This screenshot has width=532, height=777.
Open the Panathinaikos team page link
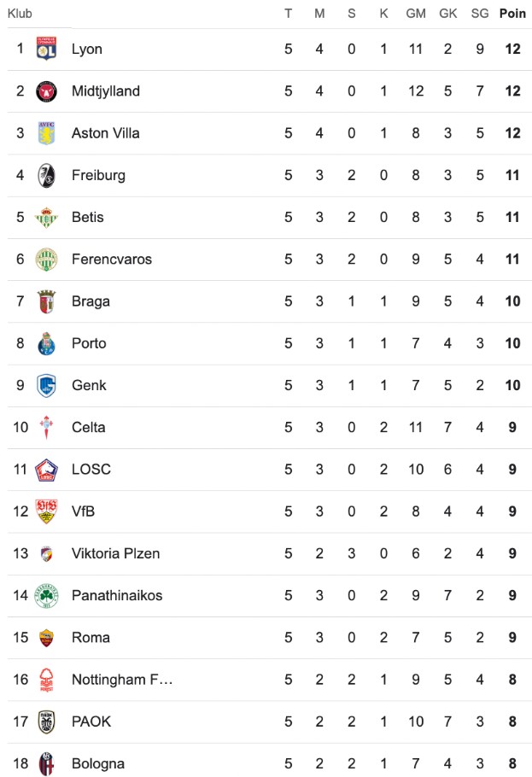(x=117, y=595)
